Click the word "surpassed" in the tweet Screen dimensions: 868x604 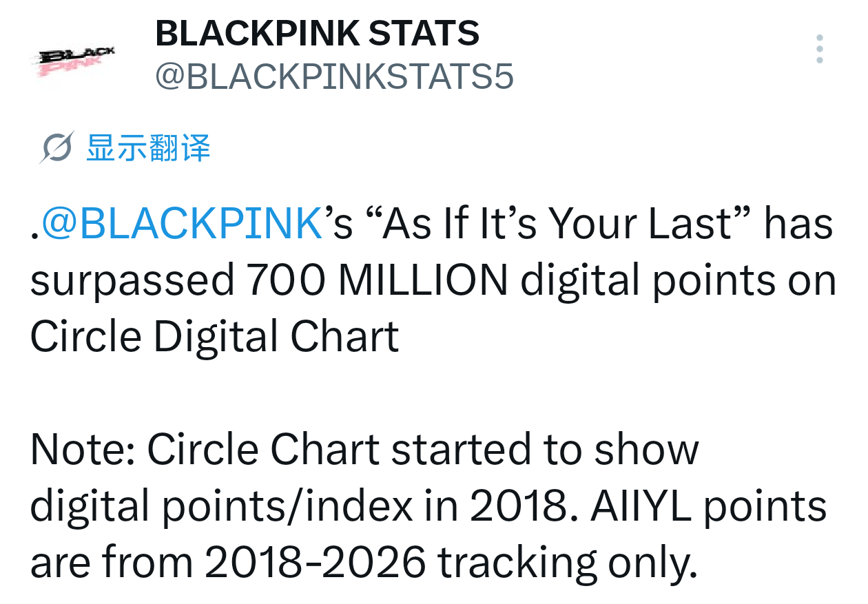(132, 282)
